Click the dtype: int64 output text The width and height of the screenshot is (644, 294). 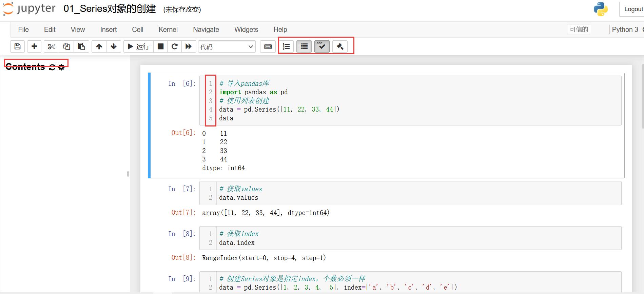tap(223, 168)
